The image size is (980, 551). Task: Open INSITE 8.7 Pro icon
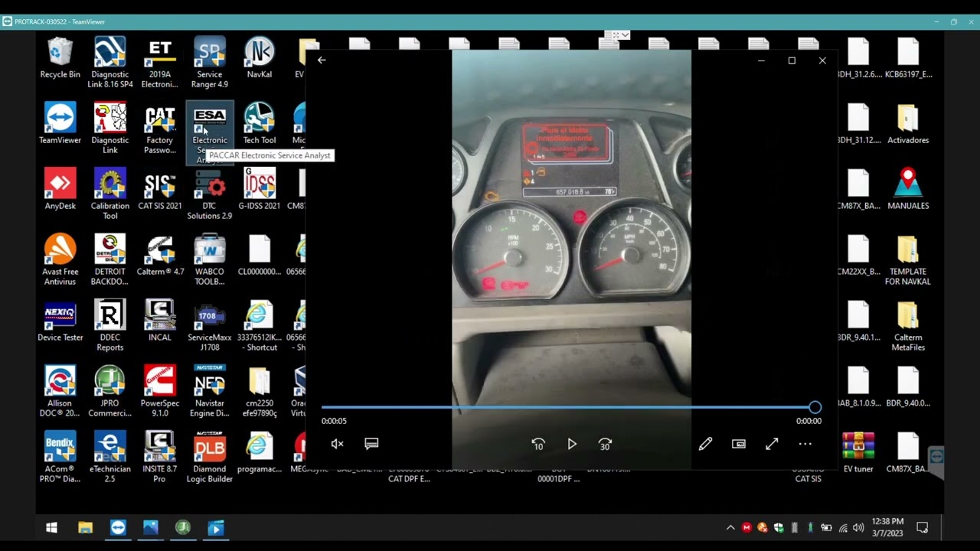[x=159, y=458]
